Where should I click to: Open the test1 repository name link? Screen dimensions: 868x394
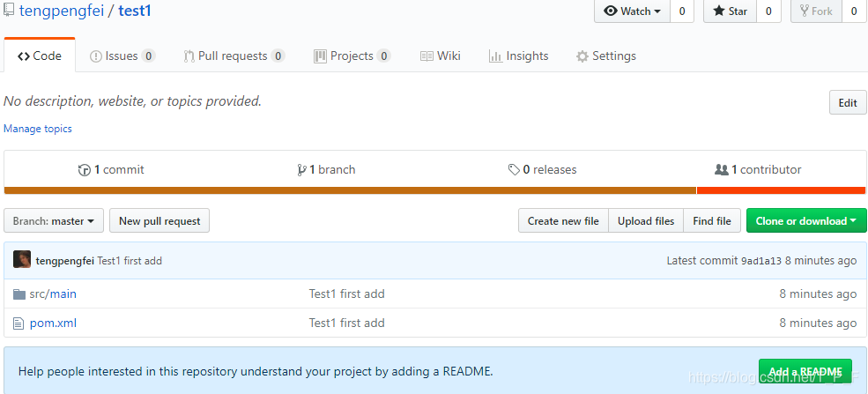coord(135,11)
